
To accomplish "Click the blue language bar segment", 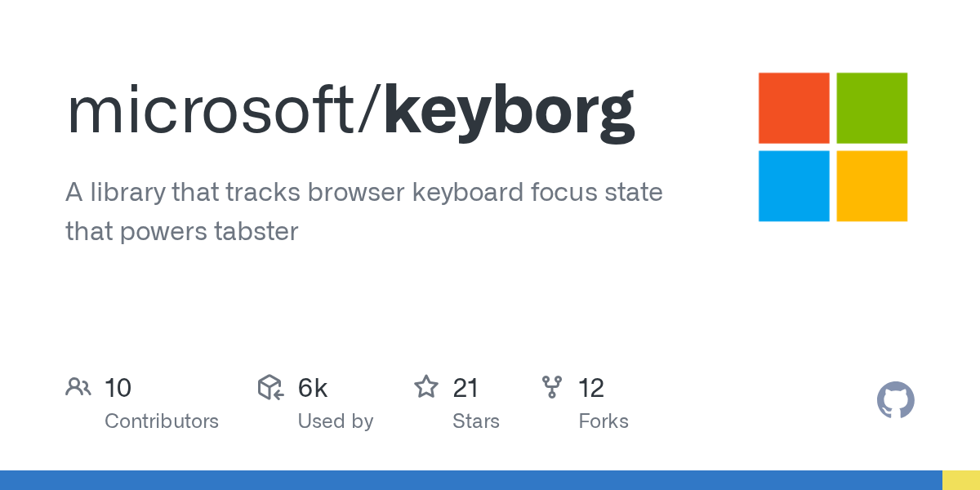I will point(471,480).
